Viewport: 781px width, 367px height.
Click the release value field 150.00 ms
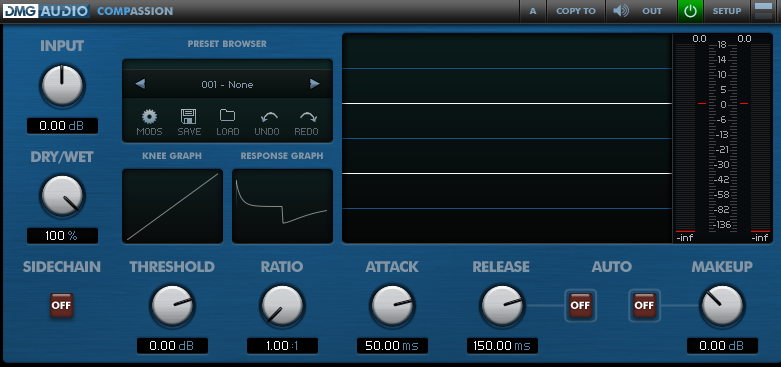(503, 346)
